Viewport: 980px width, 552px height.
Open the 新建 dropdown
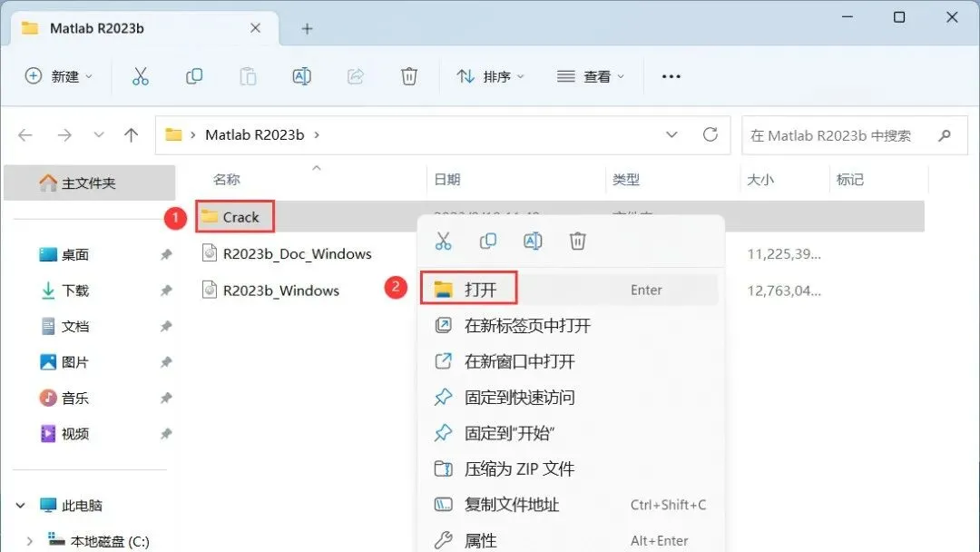coord(59,76)
